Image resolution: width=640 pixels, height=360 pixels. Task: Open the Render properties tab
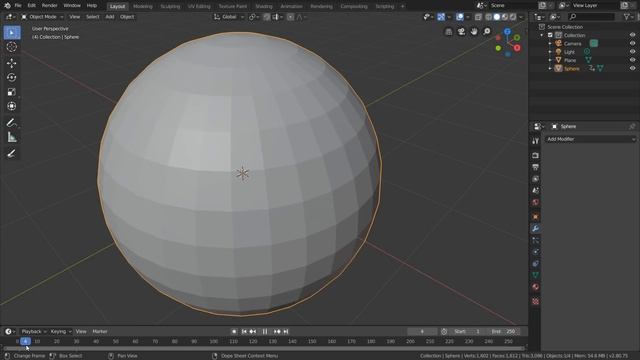point(536,156)
